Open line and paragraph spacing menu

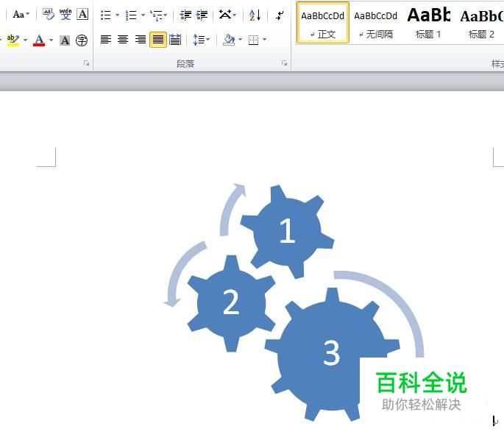[x=201, y=40]
